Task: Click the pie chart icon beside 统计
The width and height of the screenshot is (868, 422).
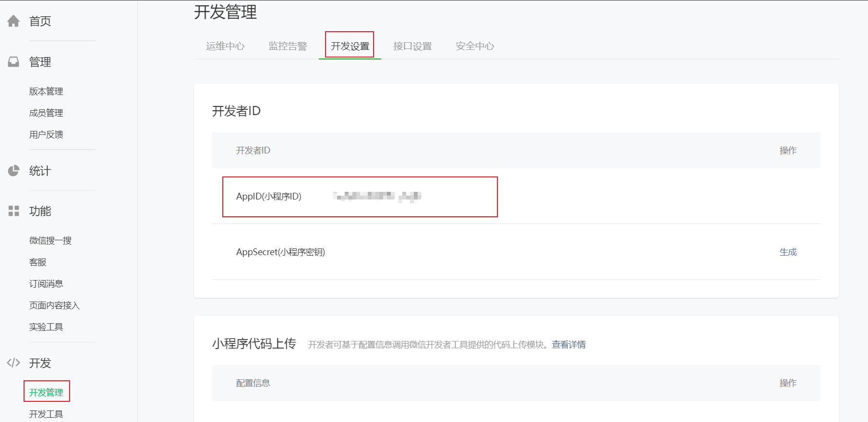Action: tap(13, 171)
